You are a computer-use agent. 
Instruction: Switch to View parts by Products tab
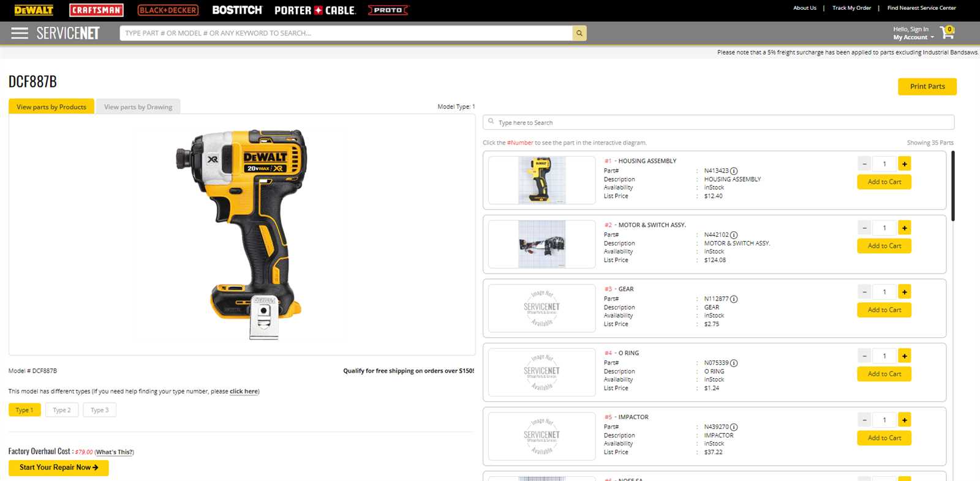click(51, 106)
